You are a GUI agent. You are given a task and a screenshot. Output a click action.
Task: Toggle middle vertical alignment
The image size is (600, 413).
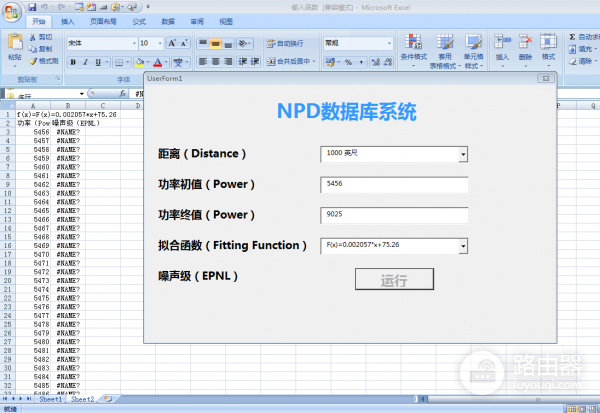[215, 44]
